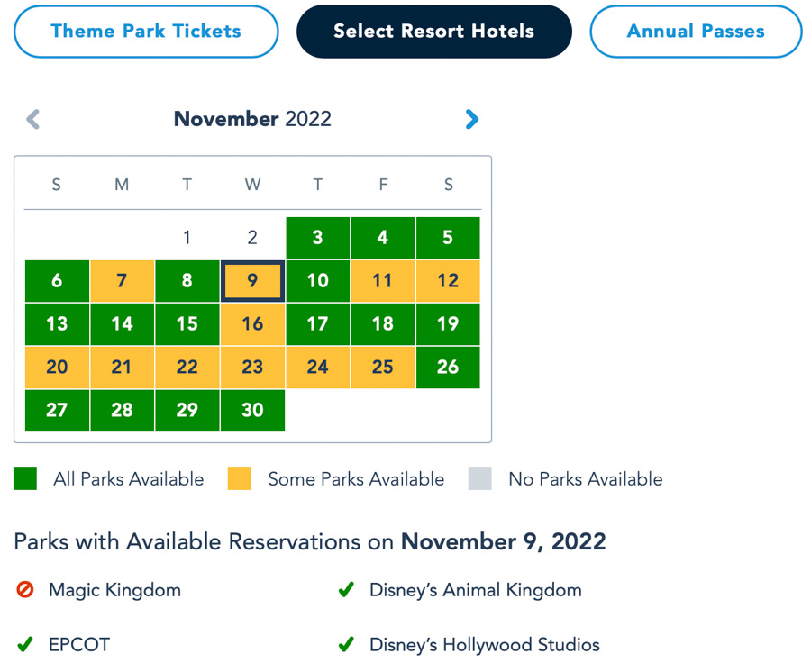
Task: Pick November 20 on the calendar
Action: tap(57, 368)
